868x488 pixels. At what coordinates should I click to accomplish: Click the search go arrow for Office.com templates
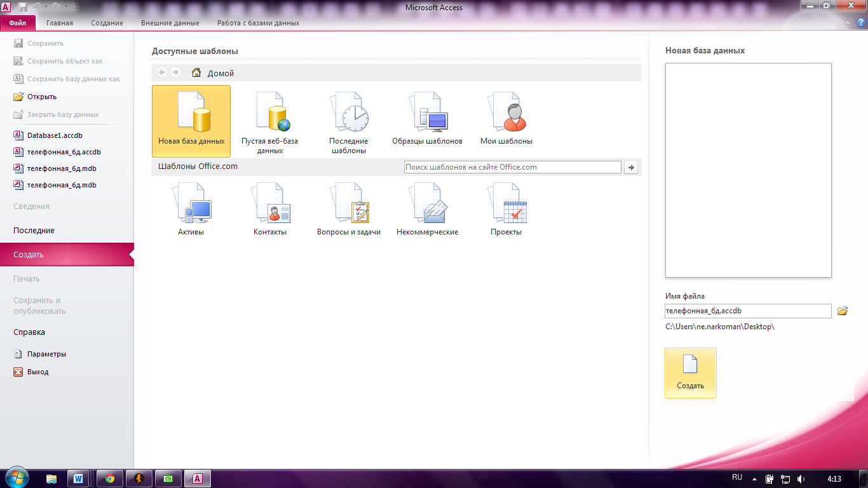[631, 167]
